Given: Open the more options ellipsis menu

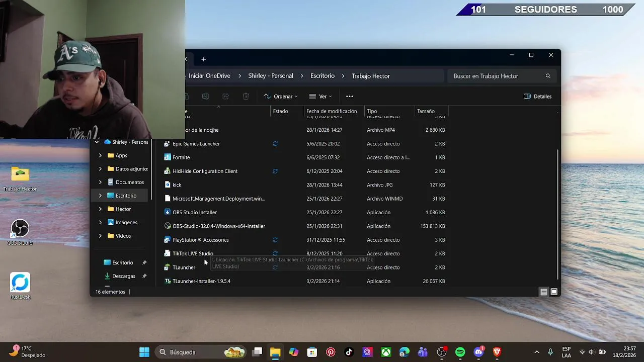Looking at the screenshot, I should (x=350, y=96).
